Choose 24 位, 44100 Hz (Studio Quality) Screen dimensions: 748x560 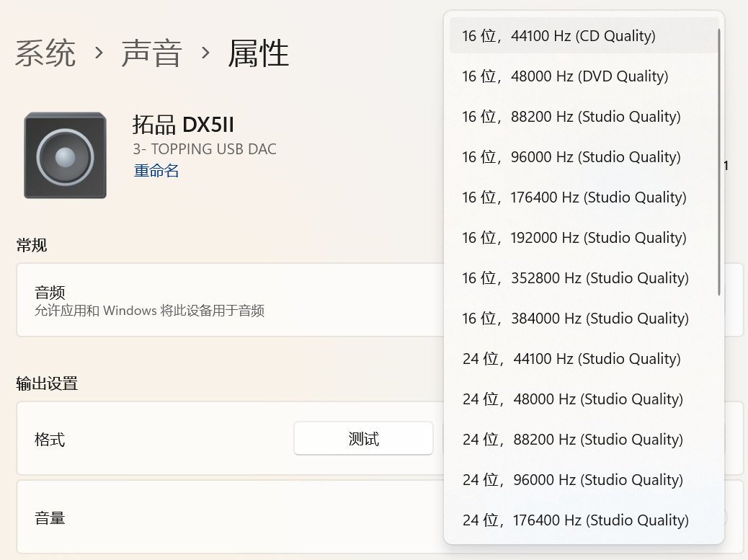tap(584, 359)
